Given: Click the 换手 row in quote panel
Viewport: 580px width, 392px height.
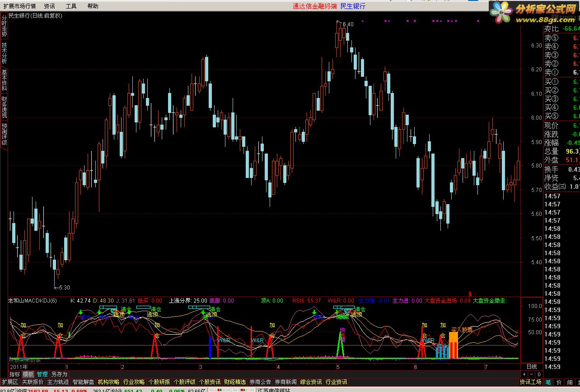Looking at the screenshot, I should pos(561,169).
